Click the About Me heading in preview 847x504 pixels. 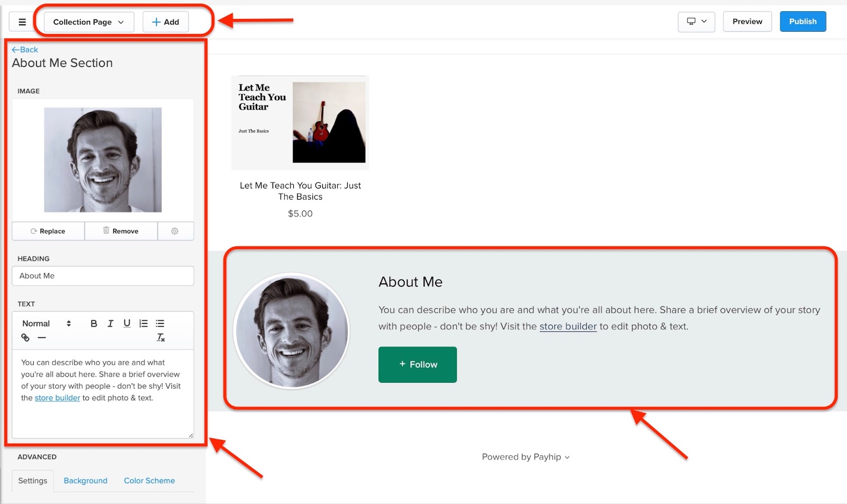[x=410, y=282]
